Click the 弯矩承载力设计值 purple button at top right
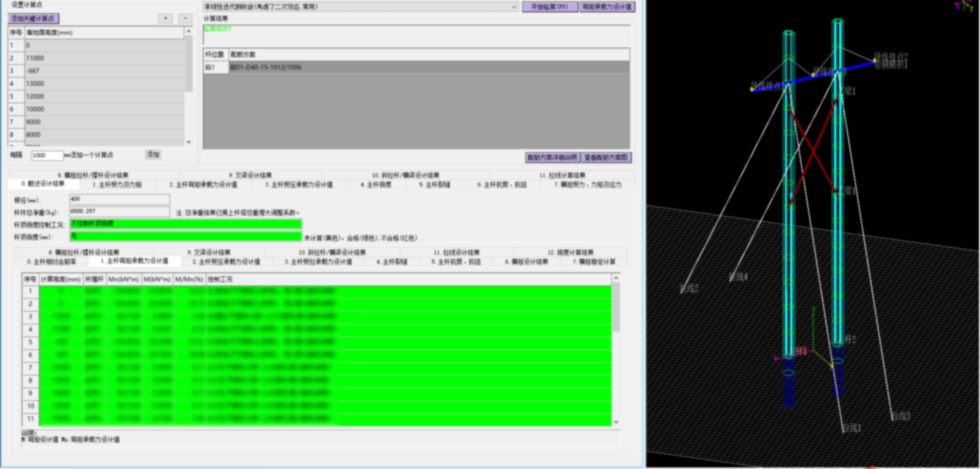Screen dimensions: 980x469 coord(607,7)
